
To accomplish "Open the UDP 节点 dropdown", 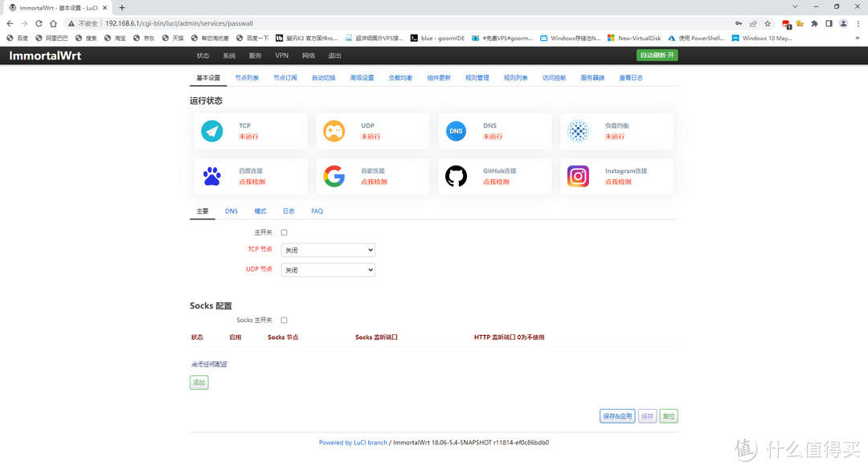I will [x=328, y=270].
